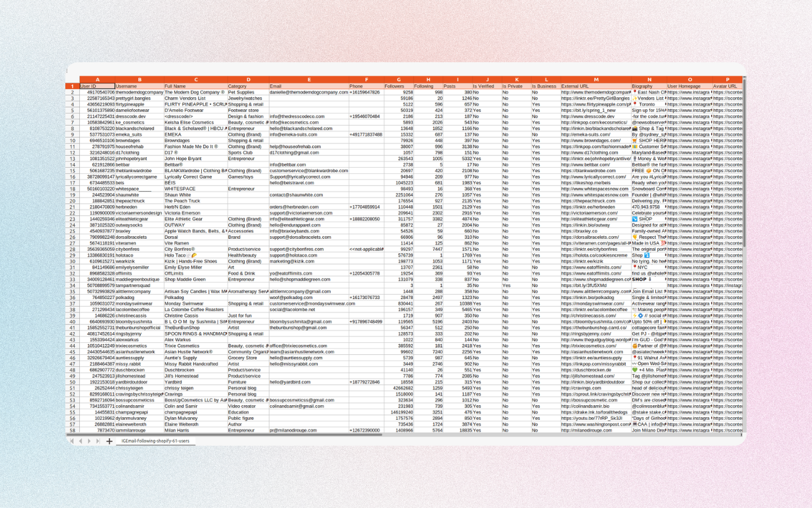This screenshot has height=508, width=812.
Task: Go to the first sheet using the navigation arrow
Action: pos(72,441)
